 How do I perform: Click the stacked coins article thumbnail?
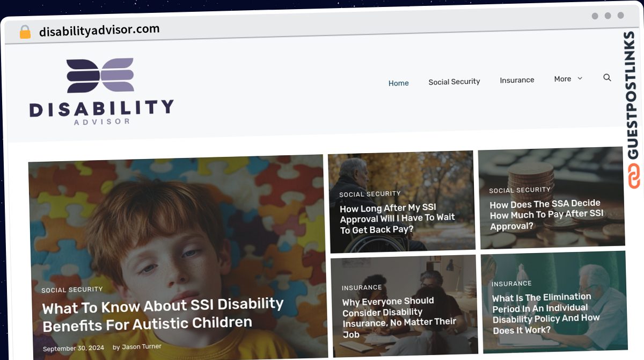[x=552, y=198]
